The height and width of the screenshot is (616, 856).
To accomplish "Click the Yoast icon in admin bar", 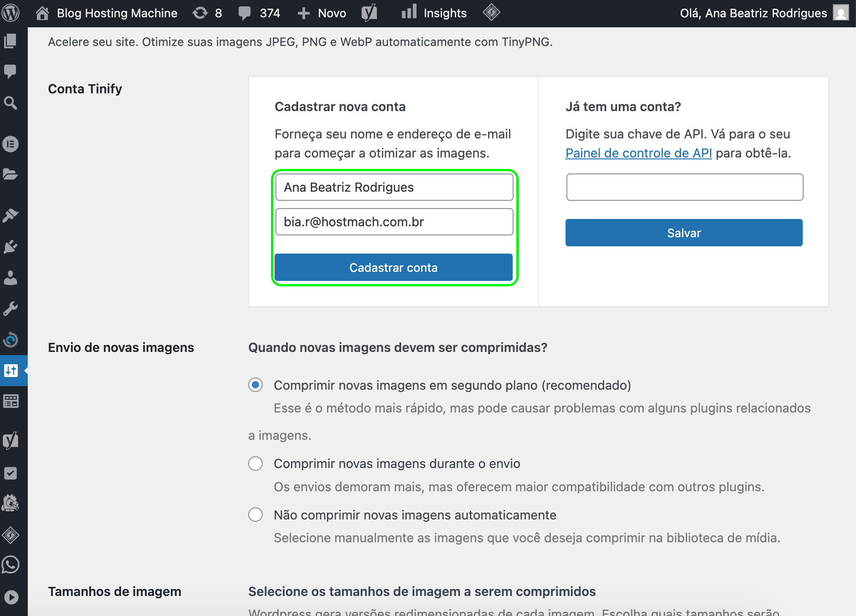I will click(369, 13).
